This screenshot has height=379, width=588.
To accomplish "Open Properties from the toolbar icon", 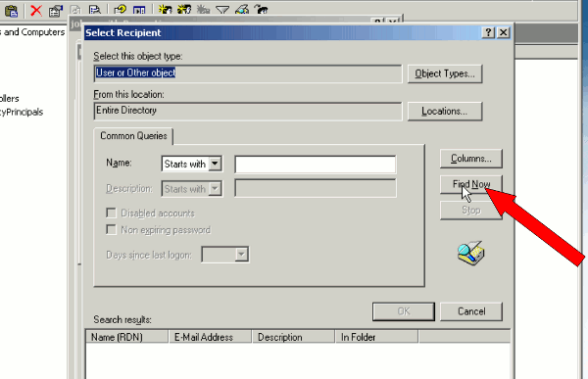I will [x=56, y=11].
